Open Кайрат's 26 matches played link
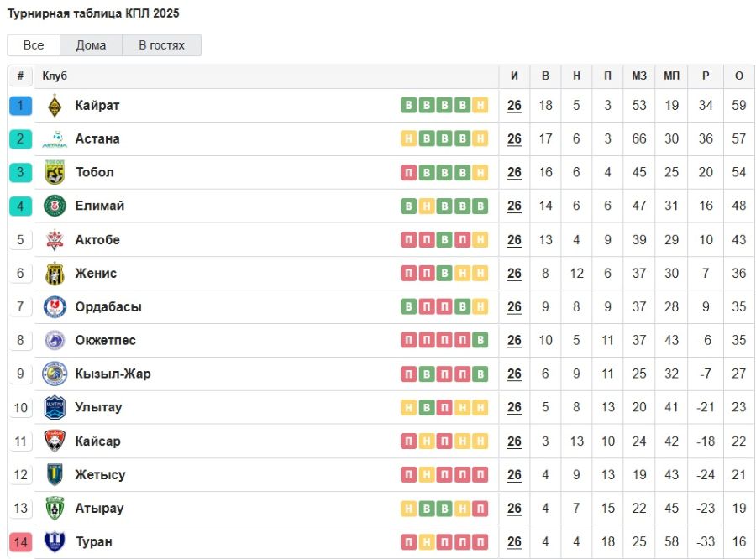 coord(514,106)
